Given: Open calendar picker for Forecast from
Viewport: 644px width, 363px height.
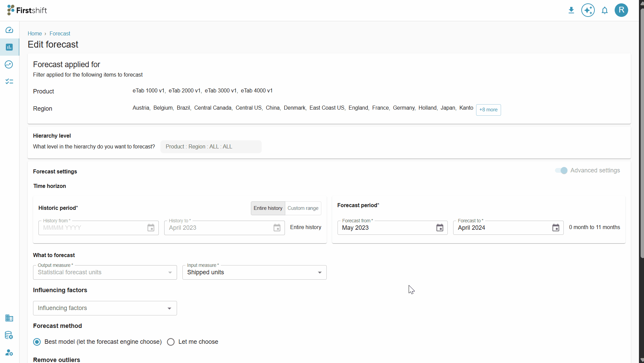Looking at the screenshot, I should pyautogui.click(x=440, y=228).
